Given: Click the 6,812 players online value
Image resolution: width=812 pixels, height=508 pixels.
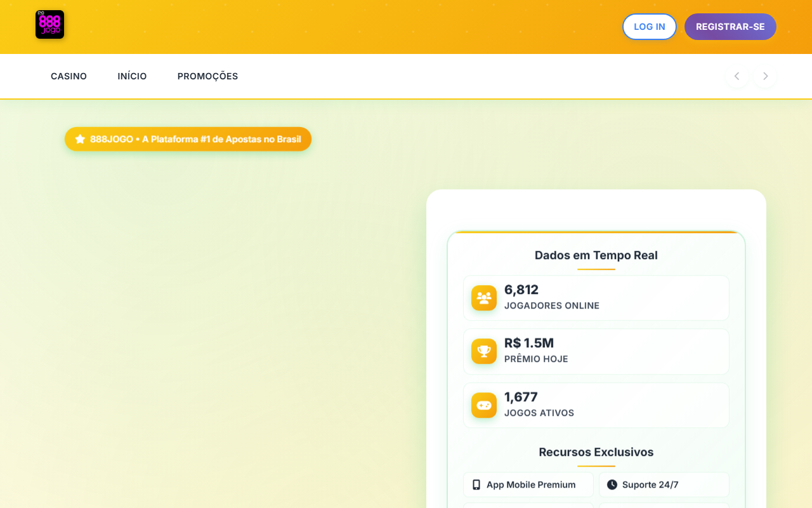Looking at the screenshot, I should (x=521, y=290).
